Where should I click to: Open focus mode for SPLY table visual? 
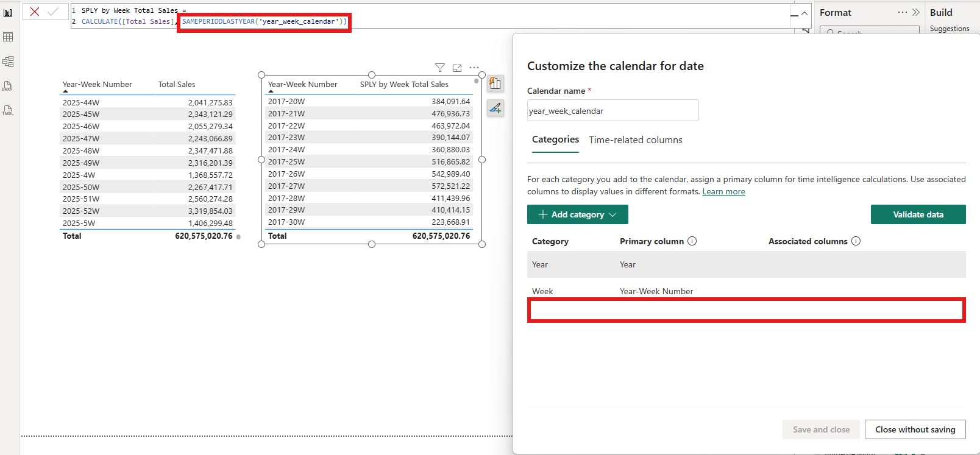457,68
